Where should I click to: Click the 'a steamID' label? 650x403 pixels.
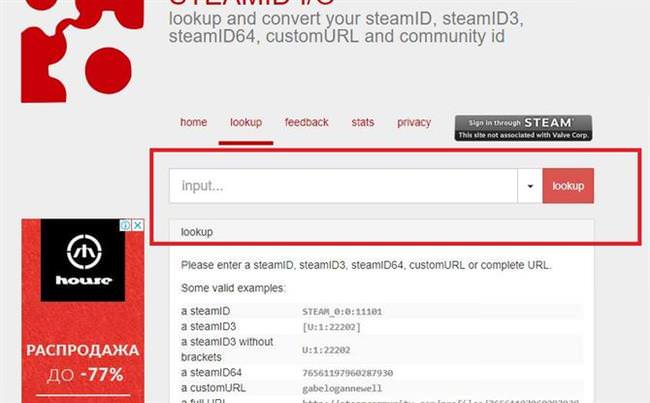tap(206, 311)
